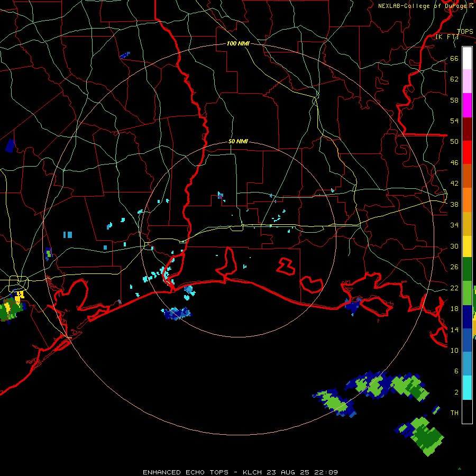Select the 22 legend scale label
This screenshot has width=476, height=476.
point(454,288)
